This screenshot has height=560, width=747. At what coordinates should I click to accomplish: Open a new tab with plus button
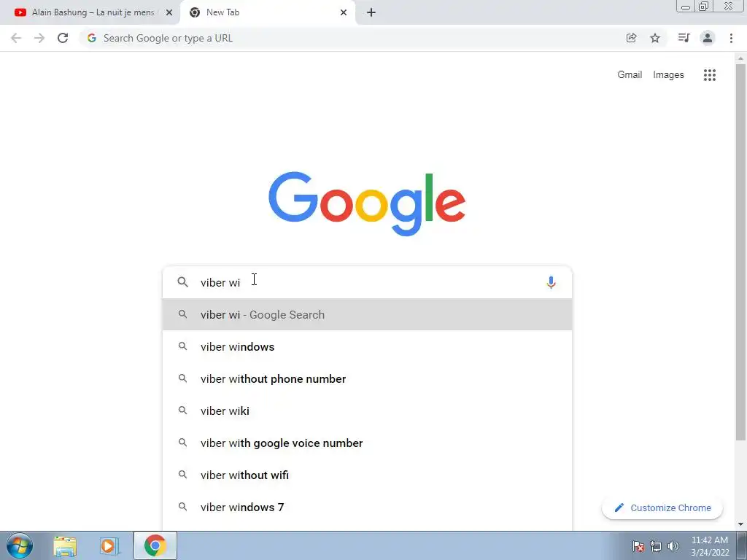(371, 12)
